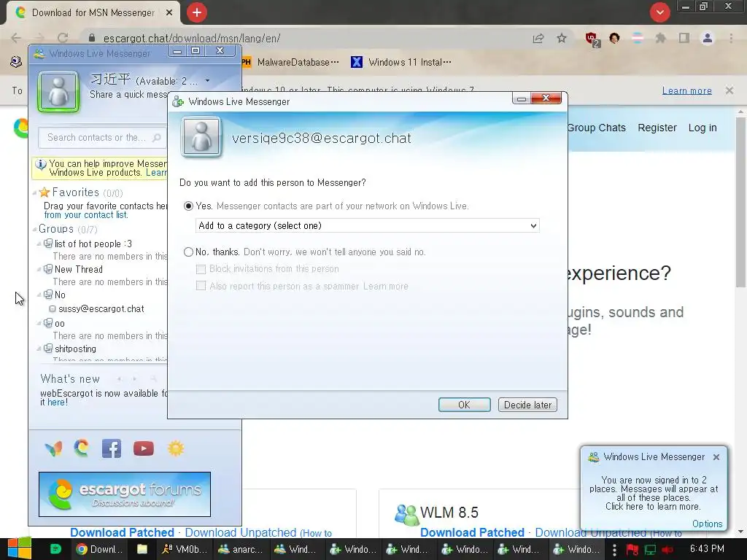Check Also report this person as spammer

201,286
